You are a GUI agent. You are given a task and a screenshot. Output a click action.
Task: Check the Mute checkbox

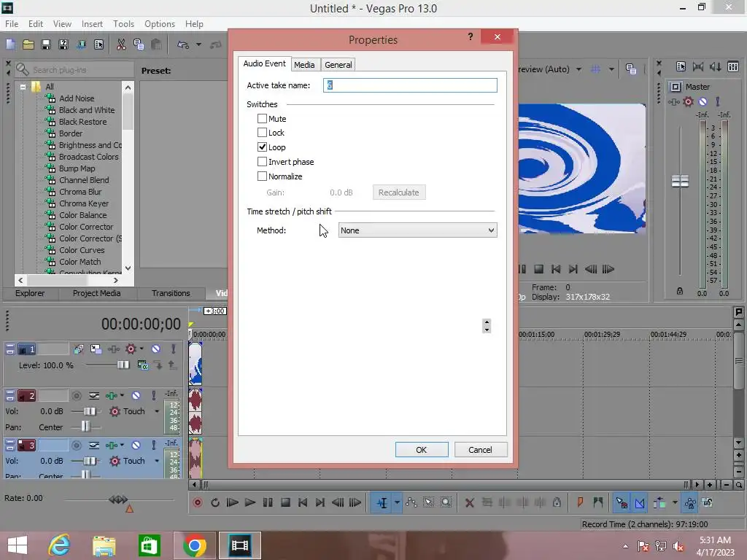click(262, 118)
